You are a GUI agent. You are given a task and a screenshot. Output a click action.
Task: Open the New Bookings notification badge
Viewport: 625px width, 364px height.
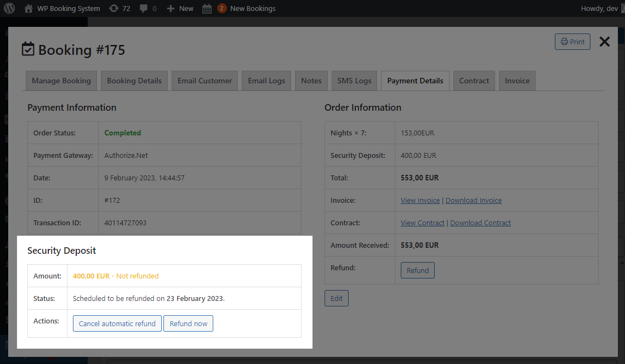pos(221,8)
